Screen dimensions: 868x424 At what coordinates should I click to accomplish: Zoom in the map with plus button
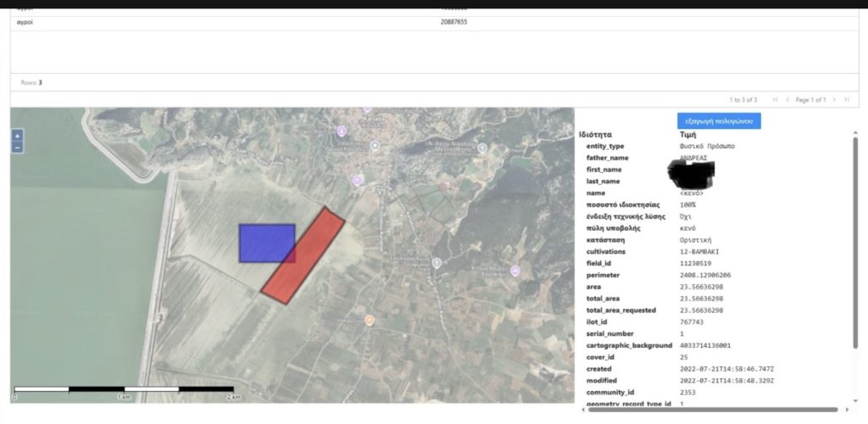18,136
